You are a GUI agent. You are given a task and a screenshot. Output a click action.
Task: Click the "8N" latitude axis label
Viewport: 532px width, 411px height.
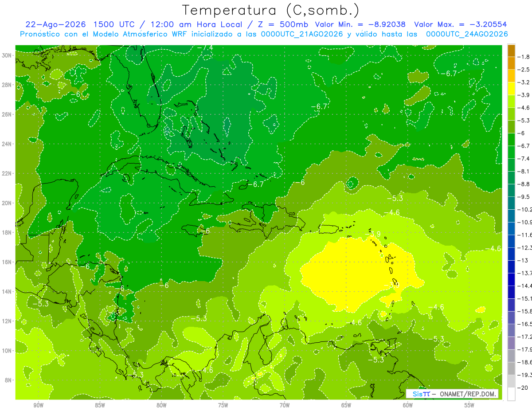9,380
